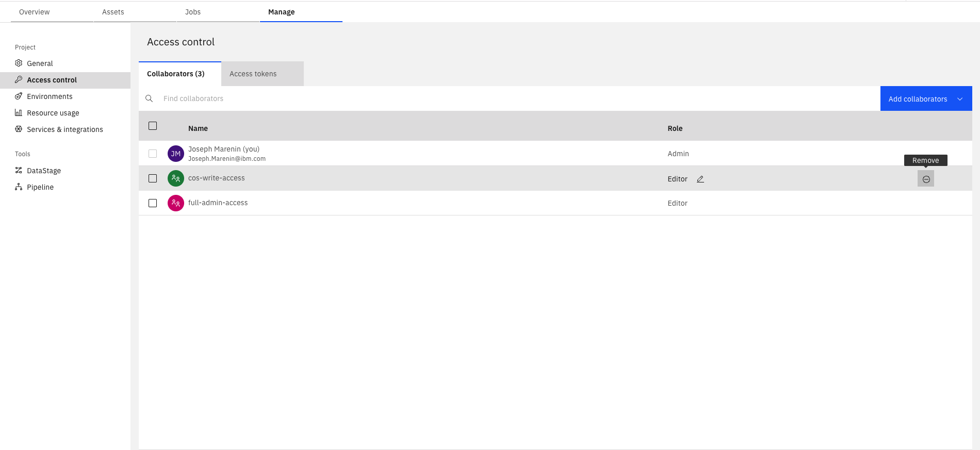
Task: Remove cos-write-access with the minus icon
Action: [x=926, y=179]
